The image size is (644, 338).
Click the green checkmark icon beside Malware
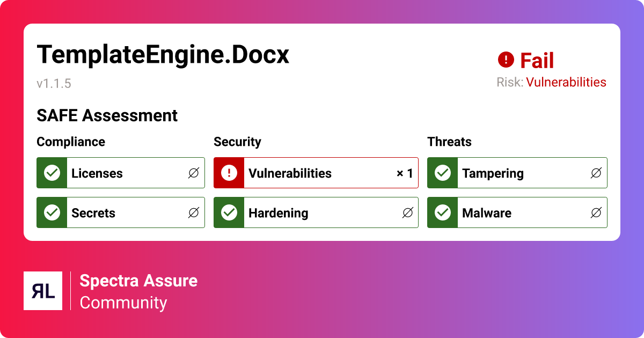click(x=442, y=213)
